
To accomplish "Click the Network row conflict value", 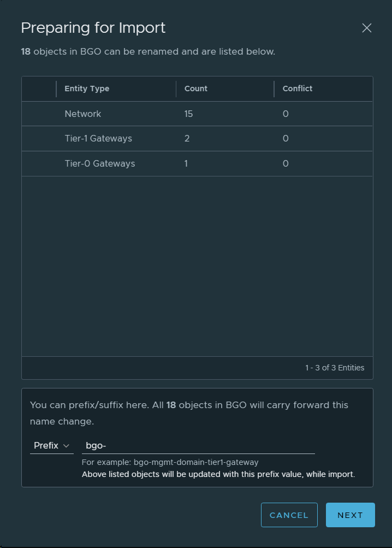I will click(x=286, y=114).
